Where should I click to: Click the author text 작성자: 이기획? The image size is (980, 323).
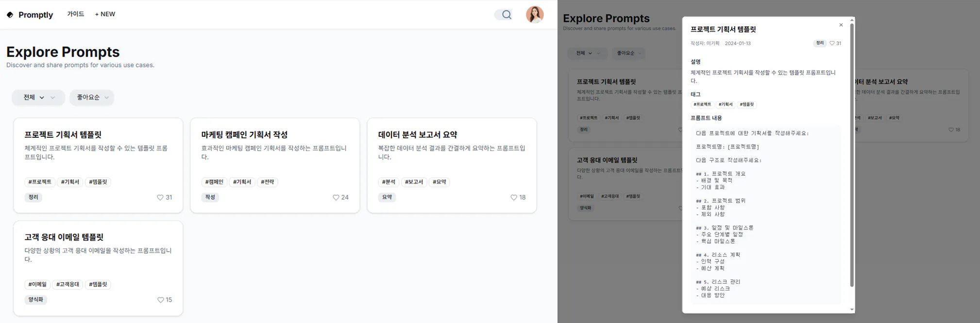point(705,43)
